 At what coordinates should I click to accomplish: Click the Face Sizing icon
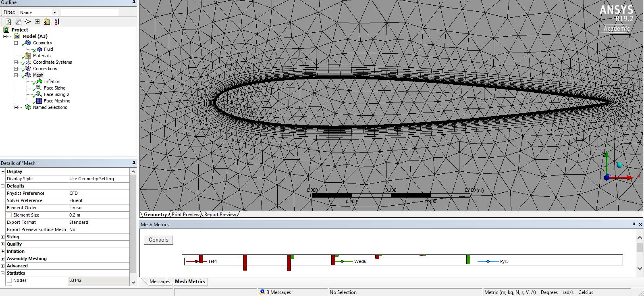coord(39,88)
